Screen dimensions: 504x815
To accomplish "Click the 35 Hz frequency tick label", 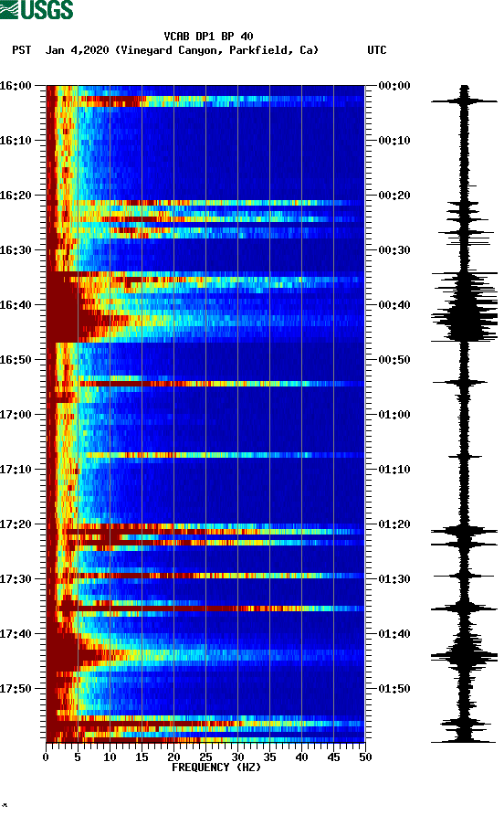I will coord(269,757).
